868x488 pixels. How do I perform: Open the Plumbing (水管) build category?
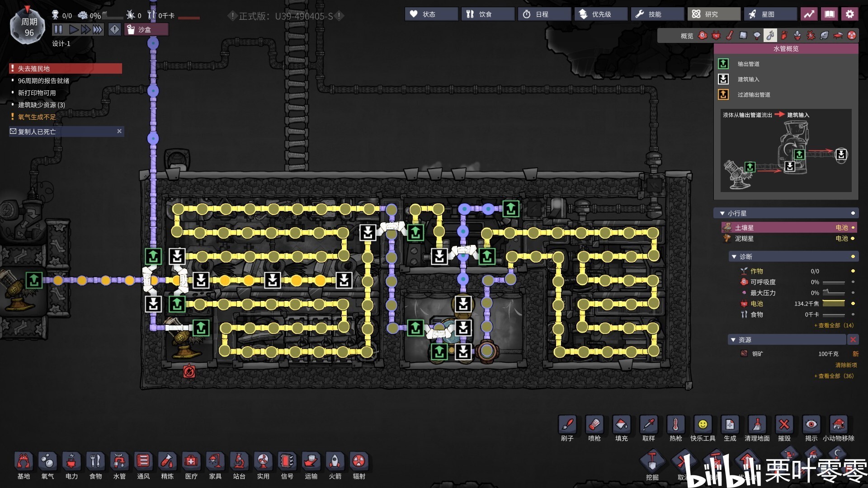tap(119, 465)
